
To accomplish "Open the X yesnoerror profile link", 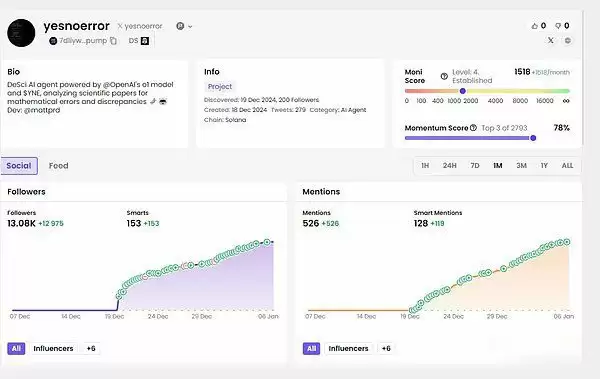I will [x=140, y=26].
